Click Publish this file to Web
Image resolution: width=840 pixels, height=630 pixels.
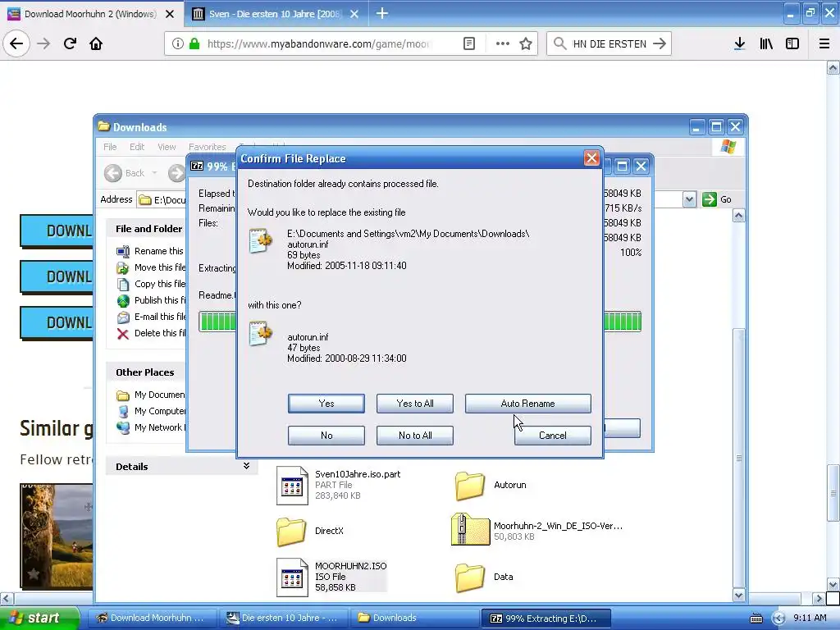tap(152, 300)
